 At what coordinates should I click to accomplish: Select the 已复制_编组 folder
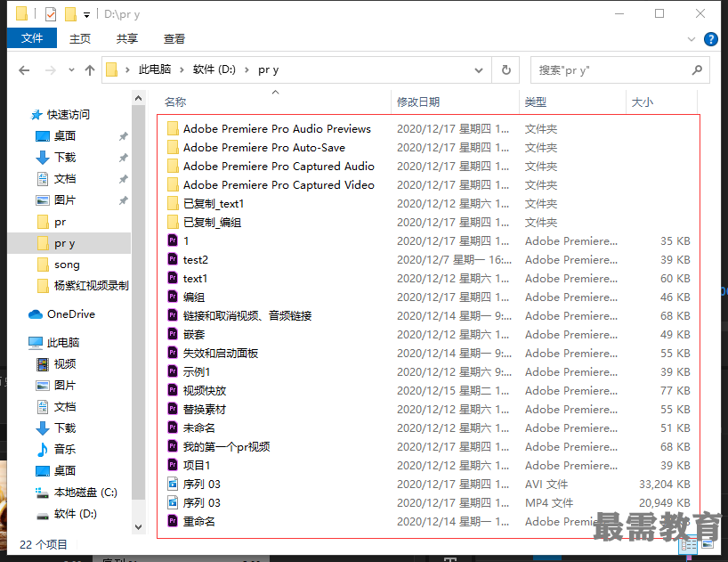[212, 222]
